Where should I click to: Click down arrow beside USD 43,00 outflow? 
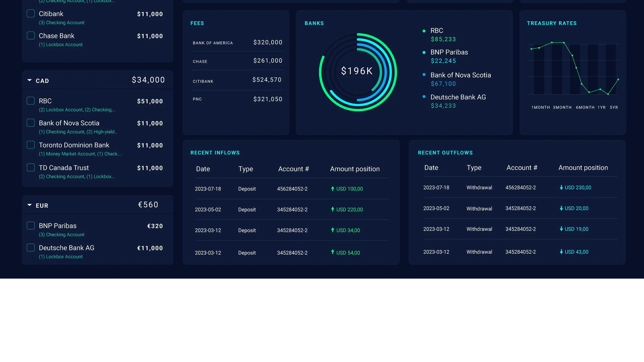pyautogui.click(x=561, y=252)
